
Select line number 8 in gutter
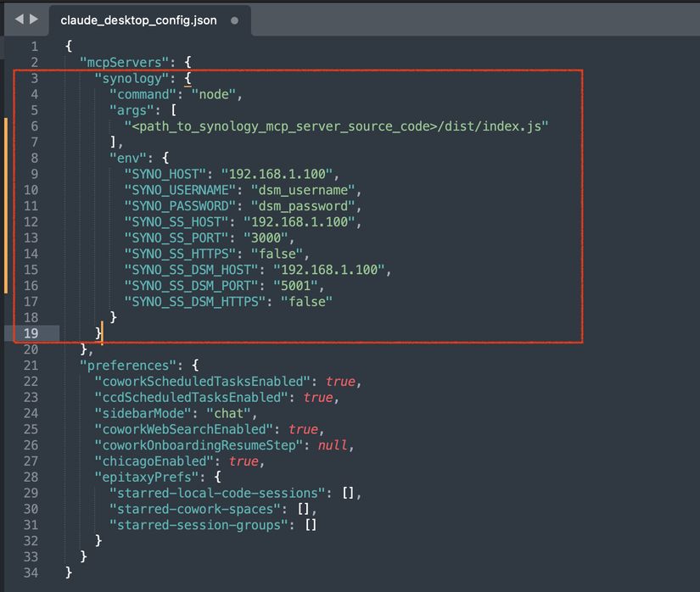click(35, 158)
